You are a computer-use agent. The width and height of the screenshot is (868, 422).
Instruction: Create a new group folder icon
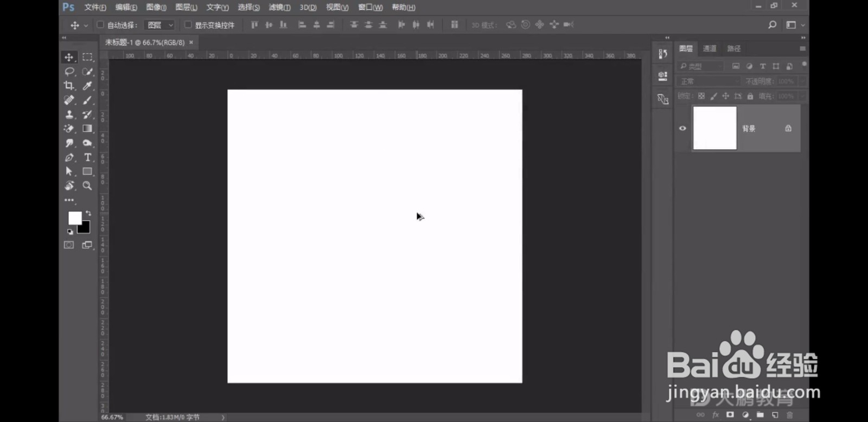760,415
